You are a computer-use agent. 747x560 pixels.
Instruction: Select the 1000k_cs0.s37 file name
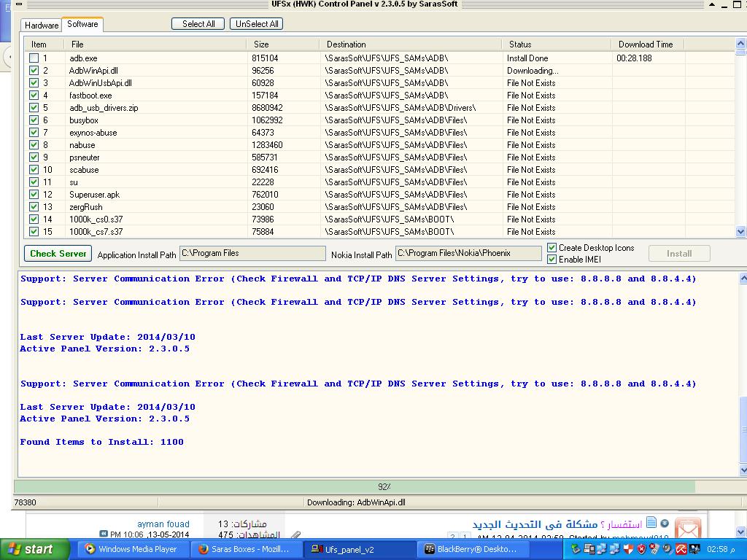pos(96,219)
